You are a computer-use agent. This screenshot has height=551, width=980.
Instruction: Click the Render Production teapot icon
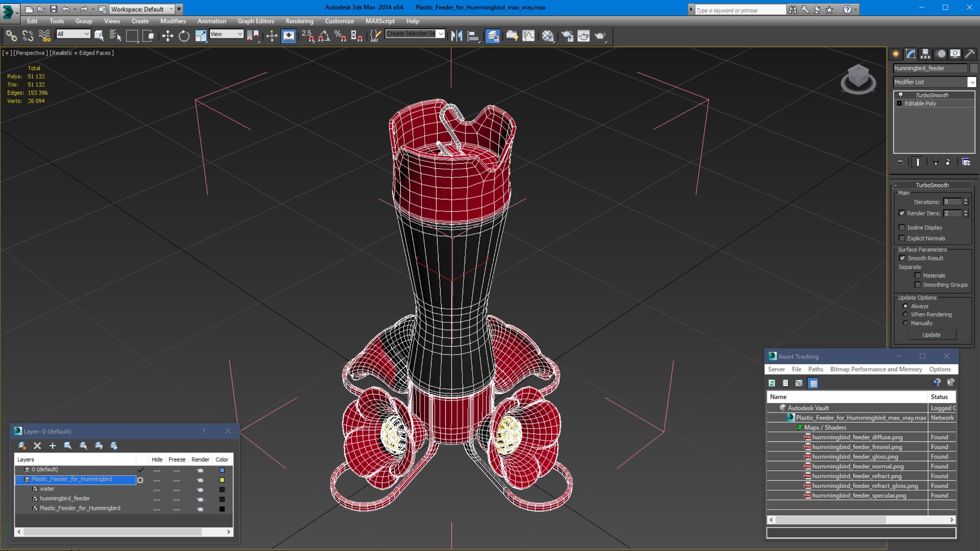[600, 36]
